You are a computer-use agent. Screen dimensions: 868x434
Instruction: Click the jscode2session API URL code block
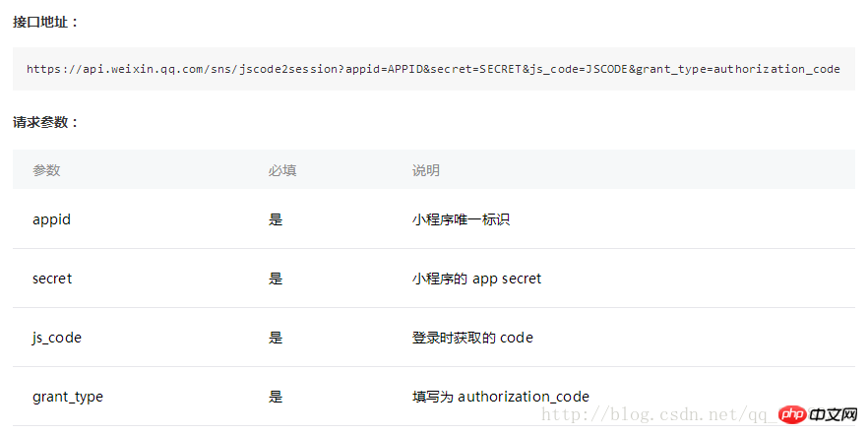(433, 69)
